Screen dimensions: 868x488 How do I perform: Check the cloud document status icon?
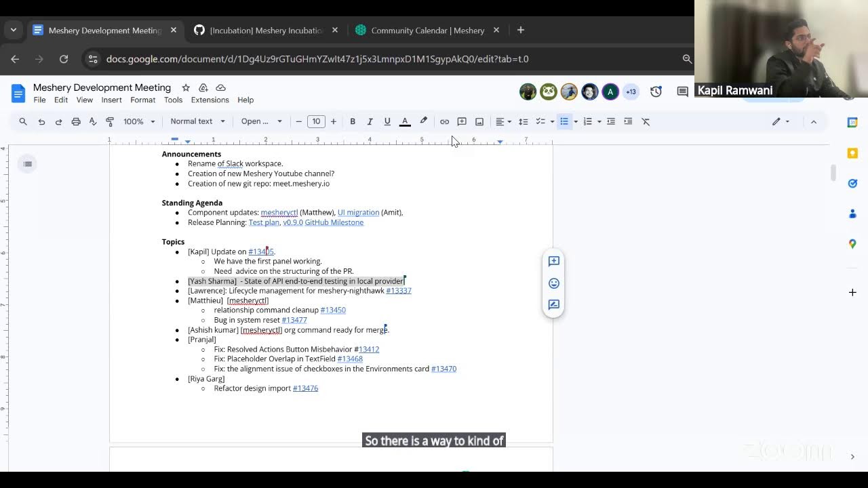click(x=220, y=87)
